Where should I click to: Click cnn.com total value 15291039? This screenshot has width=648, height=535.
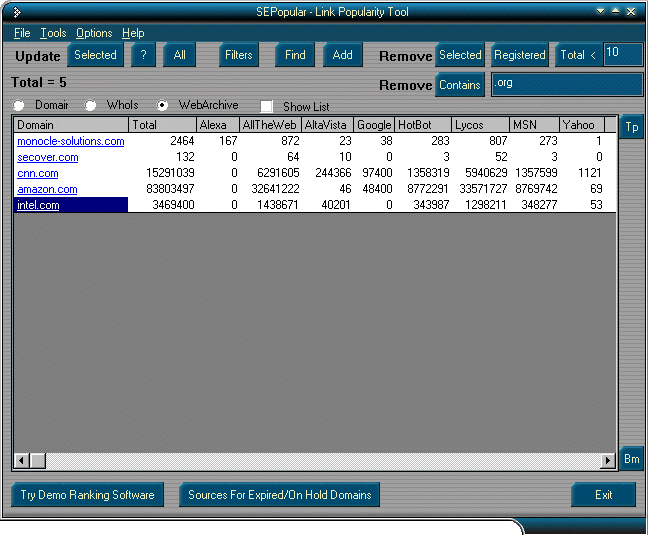170,173
